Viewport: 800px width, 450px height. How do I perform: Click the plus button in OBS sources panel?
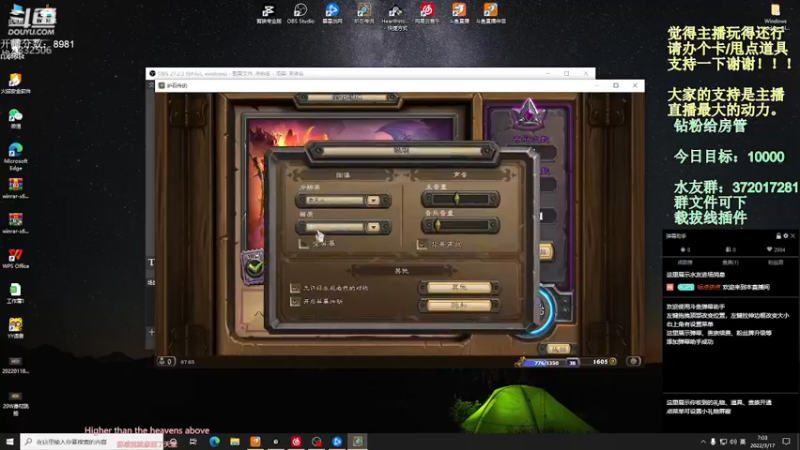pyautogui.click(x=152, y=332)
